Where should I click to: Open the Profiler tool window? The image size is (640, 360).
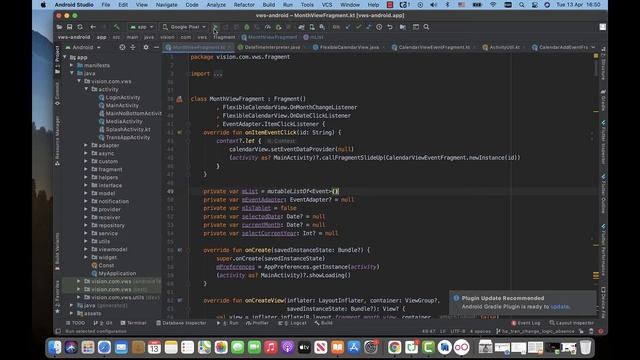pos(257,323)
